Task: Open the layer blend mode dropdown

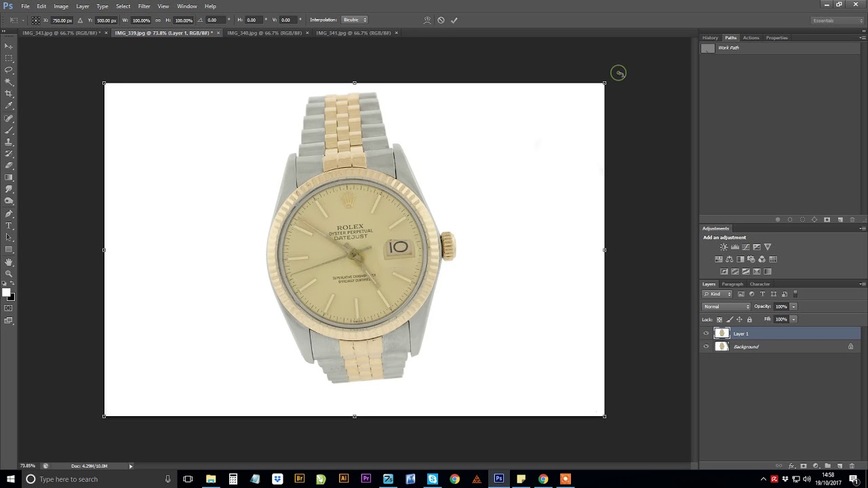Action: tap(726, 307)
